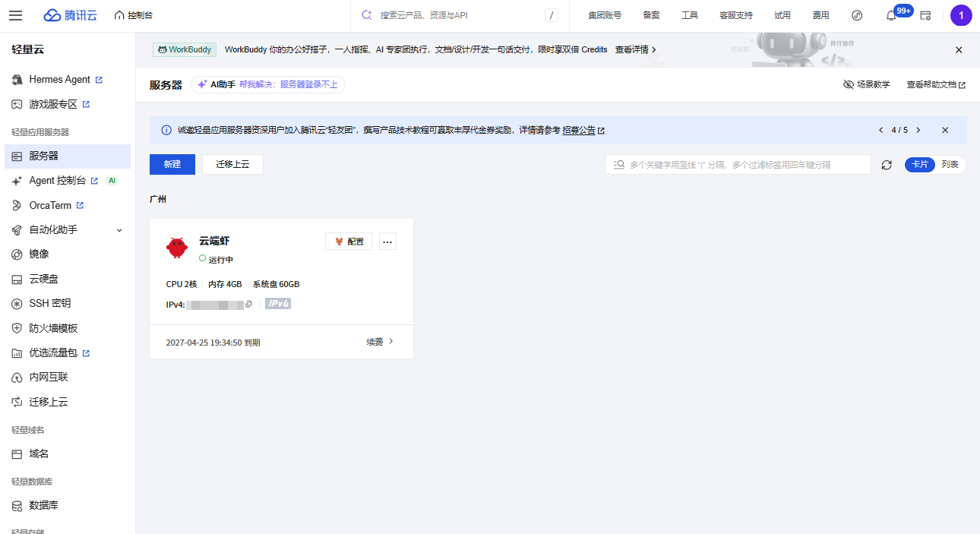This screenshot has height=534, width=980.
Task: Open Hermes Agent in the sidebar
Action: pyautogui.click(x=68, y=80)
